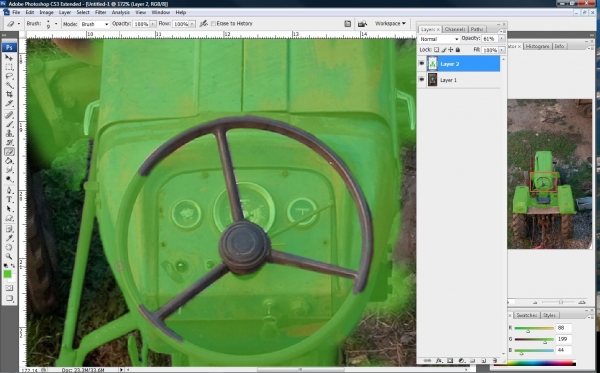Select the Brush tool in toolbox

(x=9, y=124)
